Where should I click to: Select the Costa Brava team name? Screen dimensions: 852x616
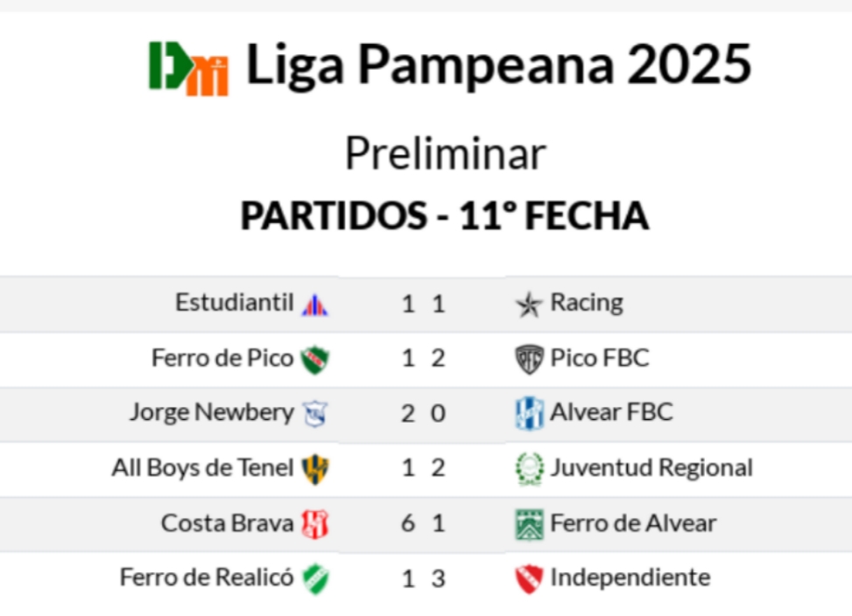[227, 523]
